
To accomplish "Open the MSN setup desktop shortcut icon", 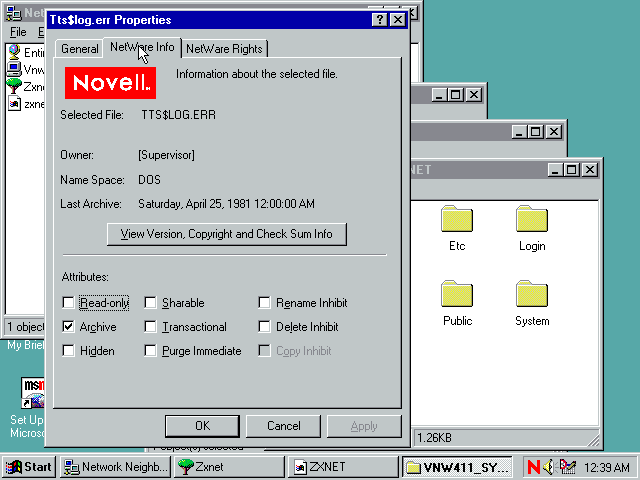I will coord(33,393).
